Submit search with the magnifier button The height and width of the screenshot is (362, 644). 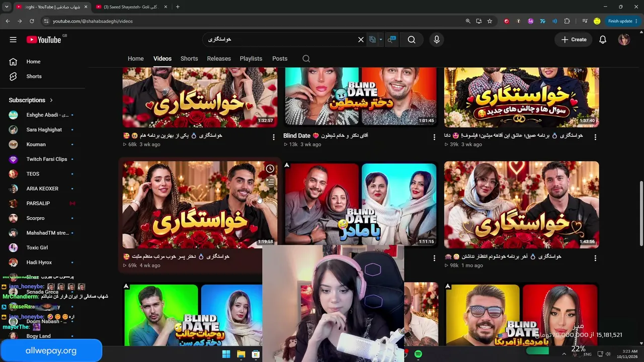[x=412, y=40]
